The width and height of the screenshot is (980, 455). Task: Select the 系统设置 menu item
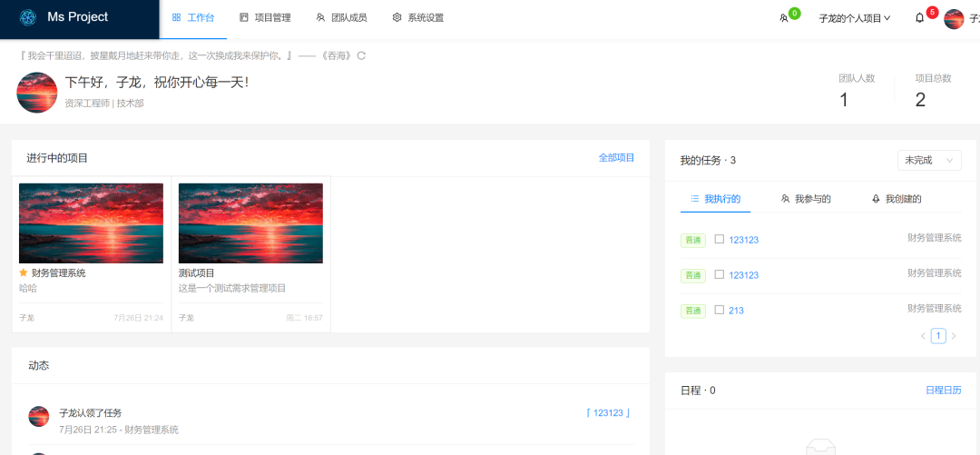coord(418,18)
